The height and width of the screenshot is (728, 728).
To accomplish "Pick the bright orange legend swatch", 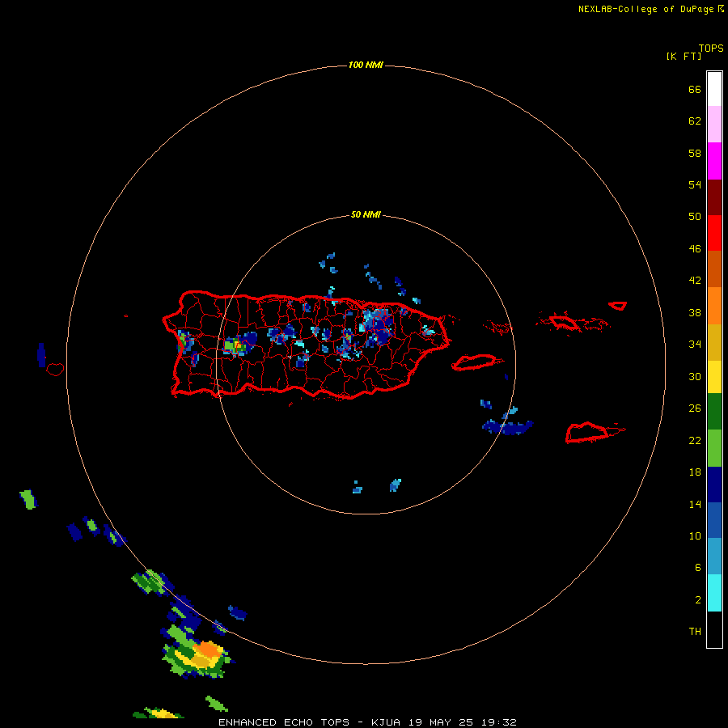I will pyautogui.click(x=714, y=306).
